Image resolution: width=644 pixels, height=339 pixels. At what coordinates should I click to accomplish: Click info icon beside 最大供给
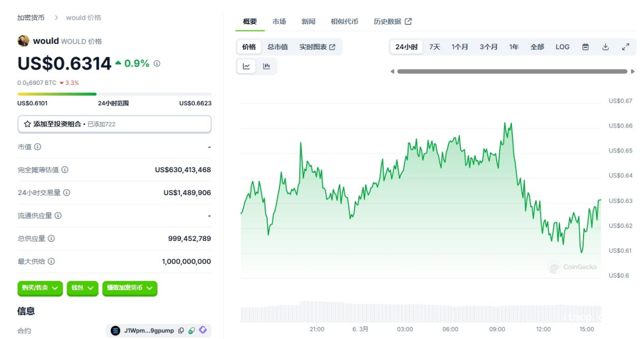[51, 261]
